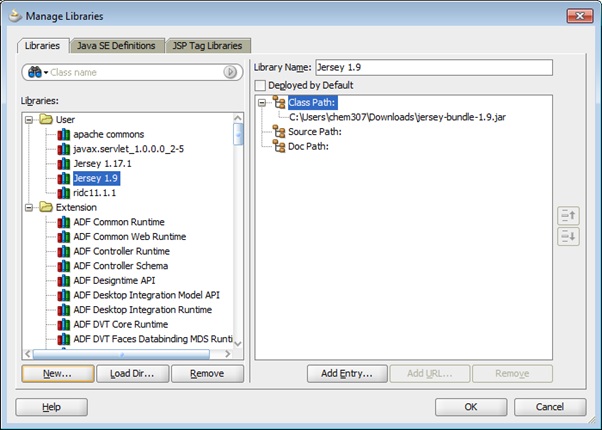Select the jersey-bundle-1.9.jar class path entry
This screenshot has width=602, height=430.
pos(397,117)
